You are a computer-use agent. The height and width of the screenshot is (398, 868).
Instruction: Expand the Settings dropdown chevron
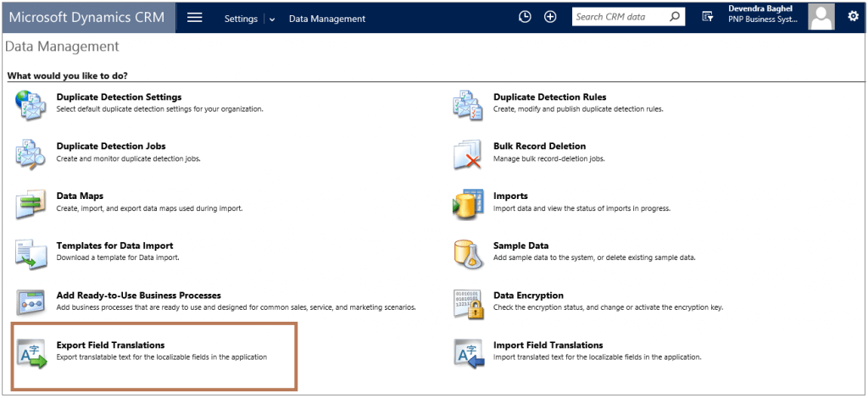pyautogui.click(x=272, y=19)
